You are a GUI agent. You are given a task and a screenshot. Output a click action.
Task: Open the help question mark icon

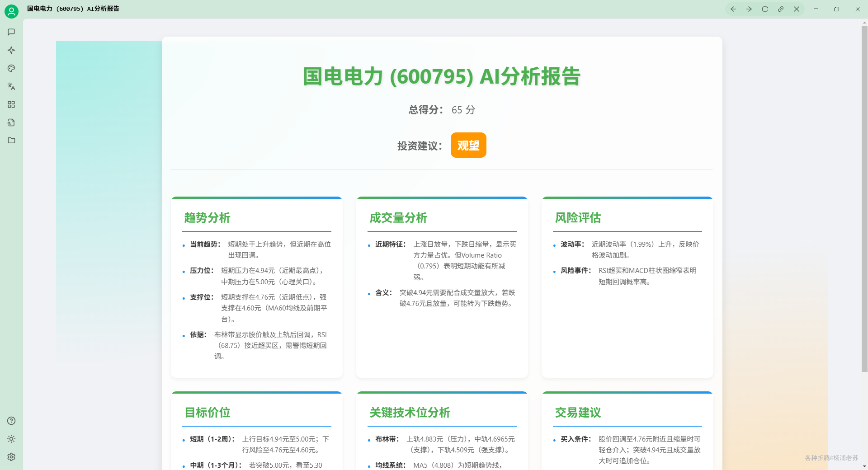tap(11, 421)
